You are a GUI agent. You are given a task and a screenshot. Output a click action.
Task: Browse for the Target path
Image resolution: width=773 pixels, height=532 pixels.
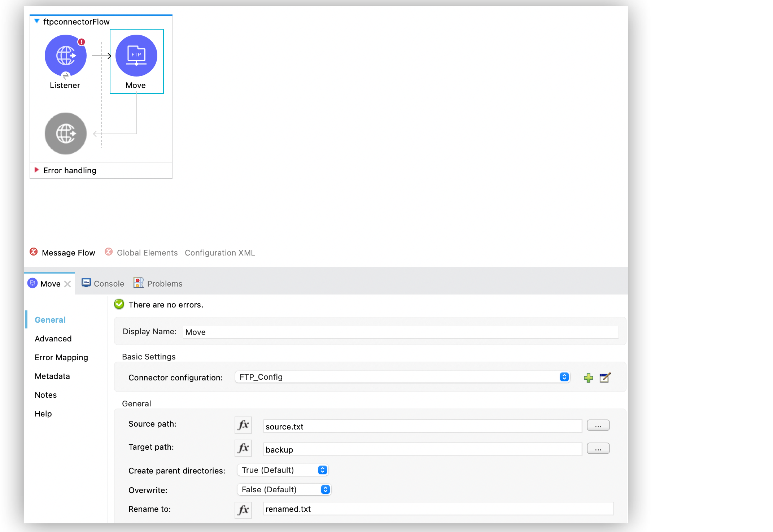tap(598, 448)
